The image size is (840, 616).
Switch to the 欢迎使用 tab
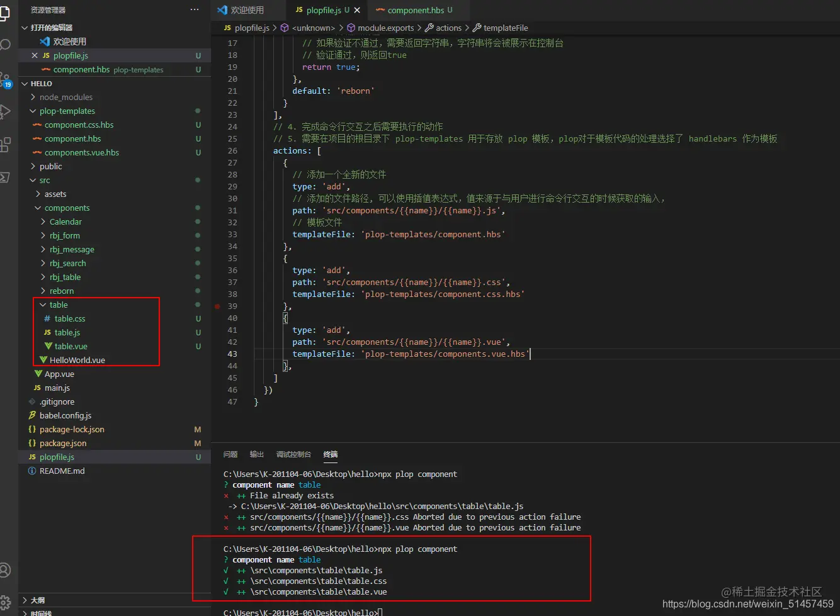(x=247, y=10)
